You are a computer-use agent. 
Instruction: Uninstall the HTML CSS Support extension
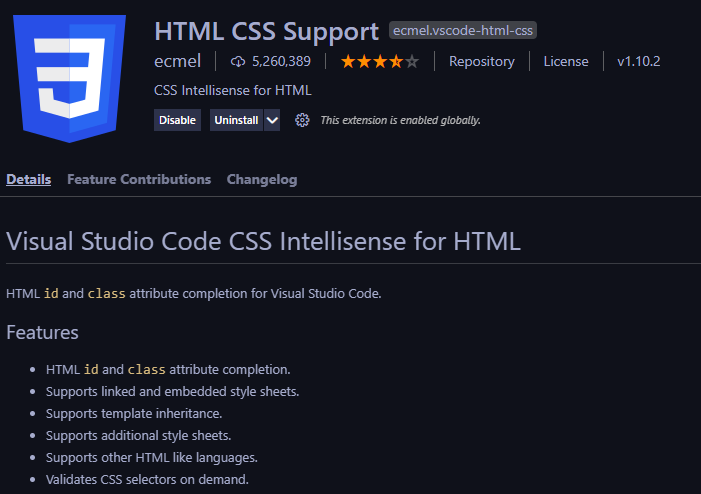[236, 120]
